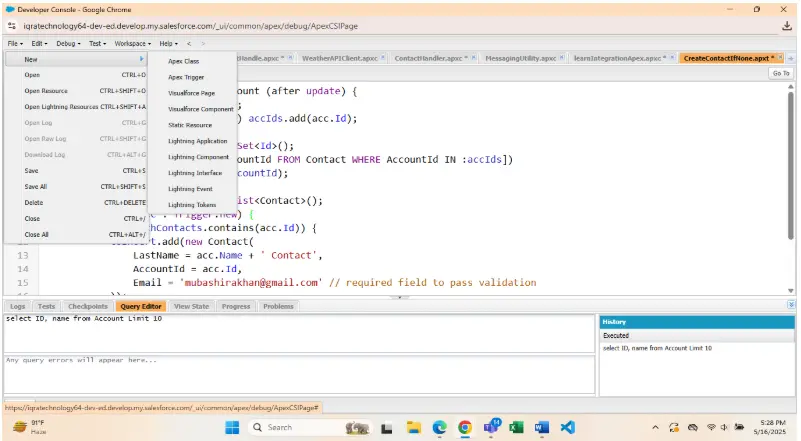Create new Lightning Interface
The width and height of the screenshot is (801, 441).
[x=193, y=173]
